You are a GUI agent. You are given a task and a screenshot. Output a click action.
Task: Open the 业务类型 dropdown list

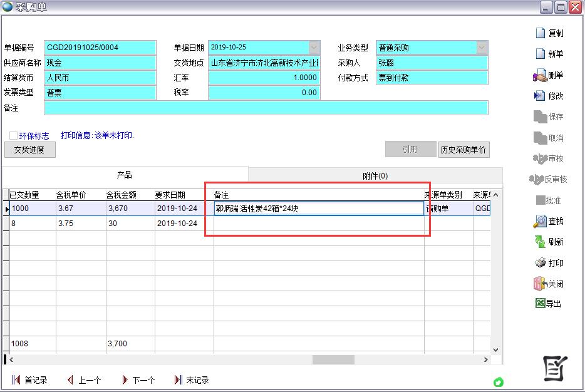pyautogui.click(x=481, y=48)
